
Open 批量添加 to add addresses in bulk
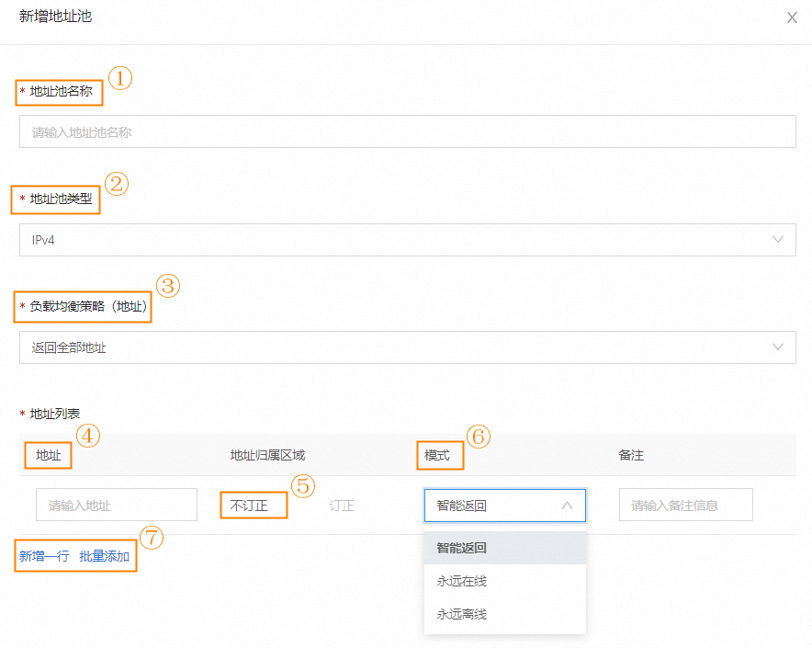[105, 556]
